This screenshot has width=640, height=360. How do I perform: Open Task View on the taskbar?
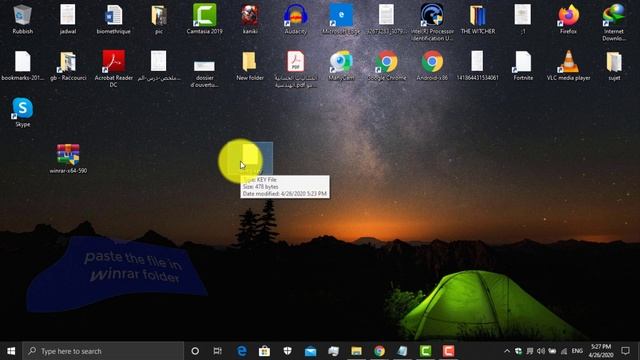tap(218, 351)
